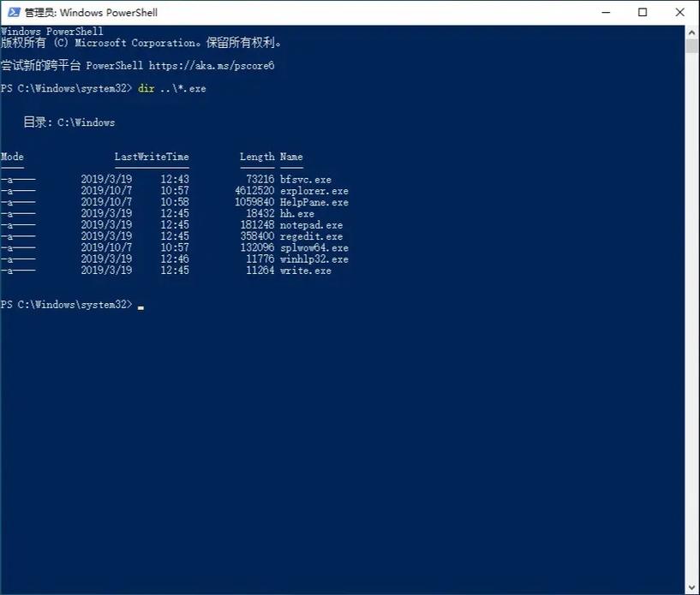
Task: Click the file name splwow64.exe
Action: (x=314, y=247)
